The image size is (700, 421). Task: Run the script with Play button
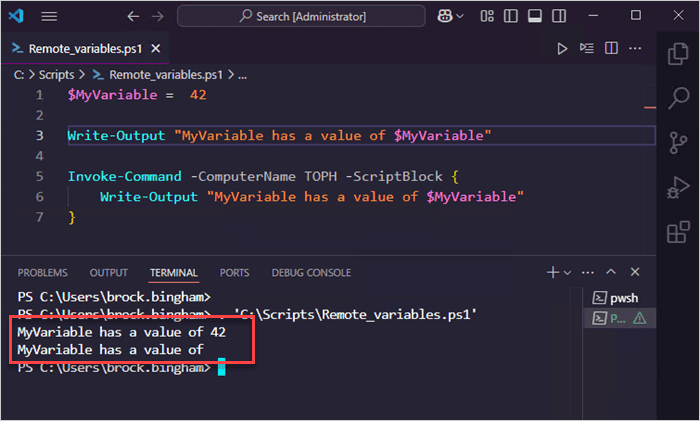pyautogui.click(x=562, y=48)
